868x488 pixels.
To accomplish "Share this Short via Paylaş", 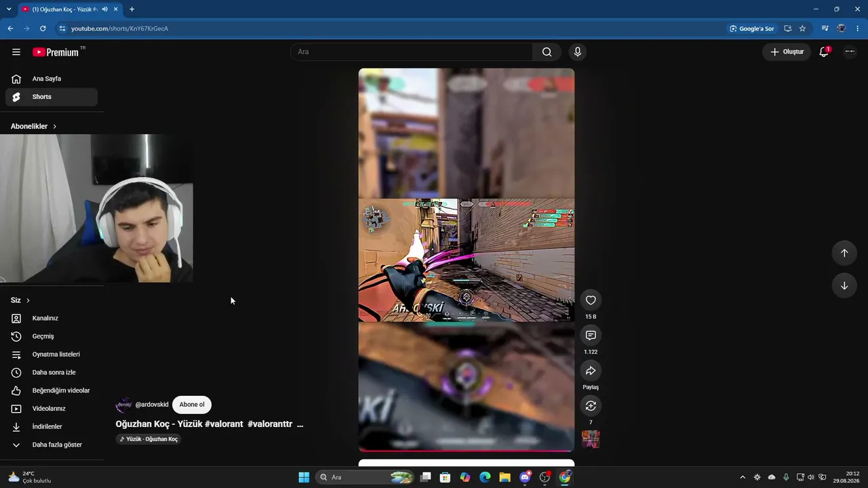I will coord(591,371).
